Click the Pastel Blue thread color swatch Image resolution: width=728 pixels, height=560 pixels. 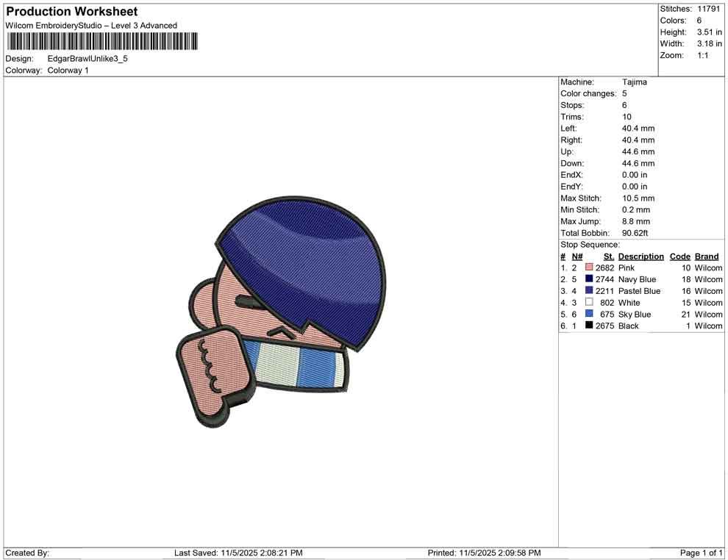point(589,290)
